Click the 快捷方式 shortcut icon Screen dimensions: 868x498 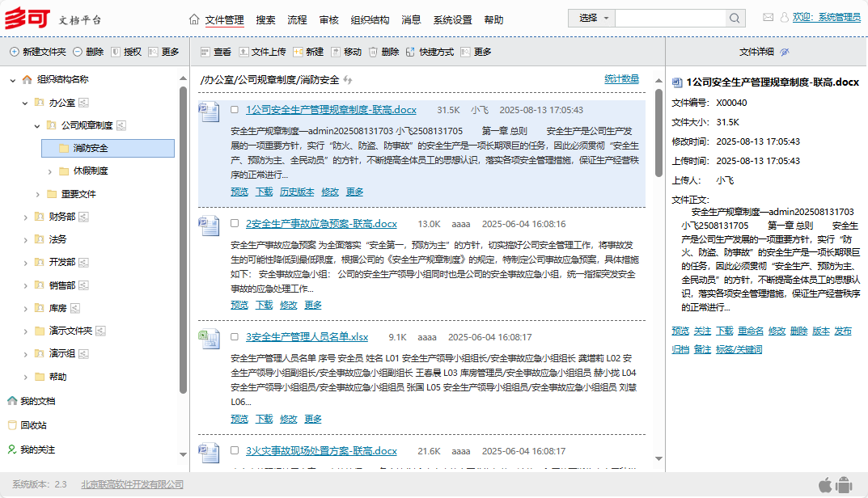[410, 52]
